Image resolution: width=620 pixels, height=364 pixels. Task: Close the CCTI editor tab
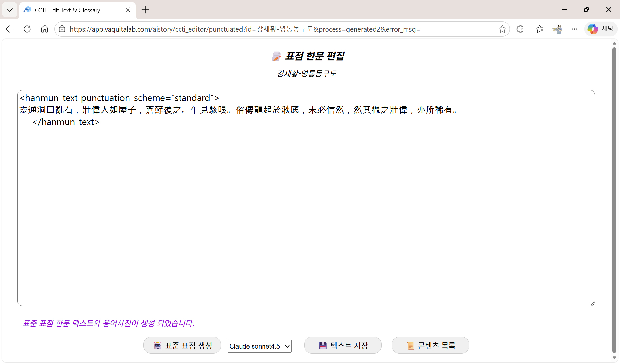tap(128, 10)
